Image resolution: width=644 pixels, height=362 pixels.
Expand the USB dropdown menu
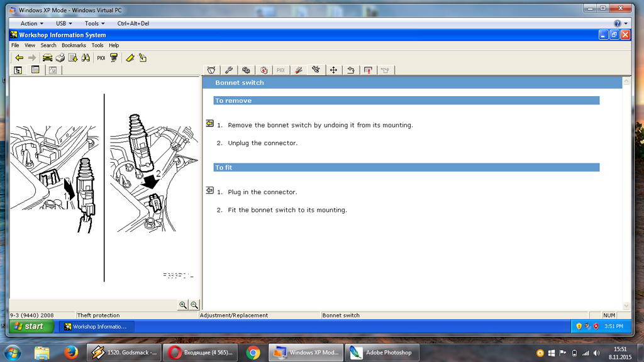pyautogui.click(x=64, y=23)
